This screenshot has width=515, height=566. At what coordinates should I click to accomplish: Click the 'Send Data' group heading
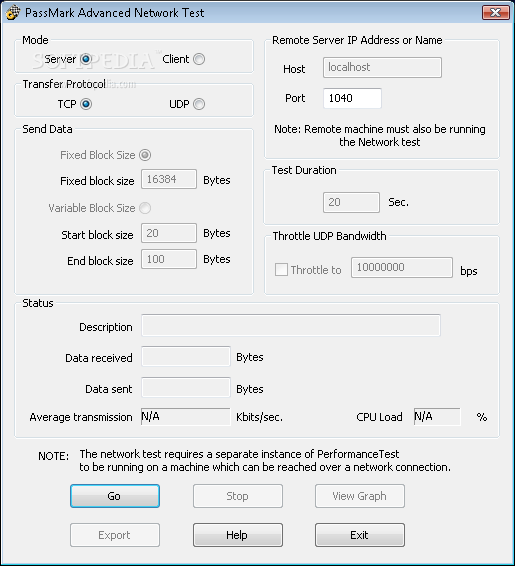point(47,129)
